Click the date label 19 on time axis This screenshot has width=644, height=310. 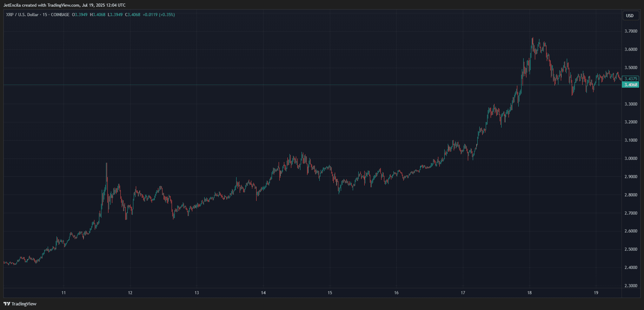click(596, 293)
